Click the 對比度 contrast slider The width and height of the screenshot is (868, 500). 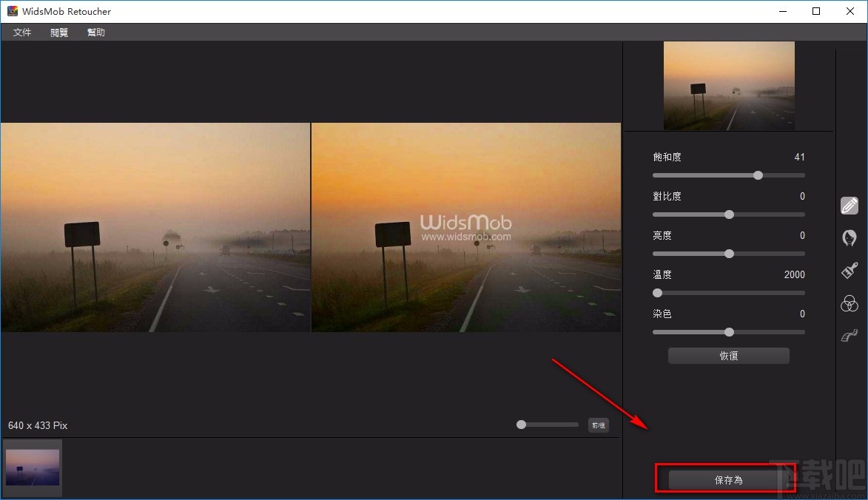[728, 214]
